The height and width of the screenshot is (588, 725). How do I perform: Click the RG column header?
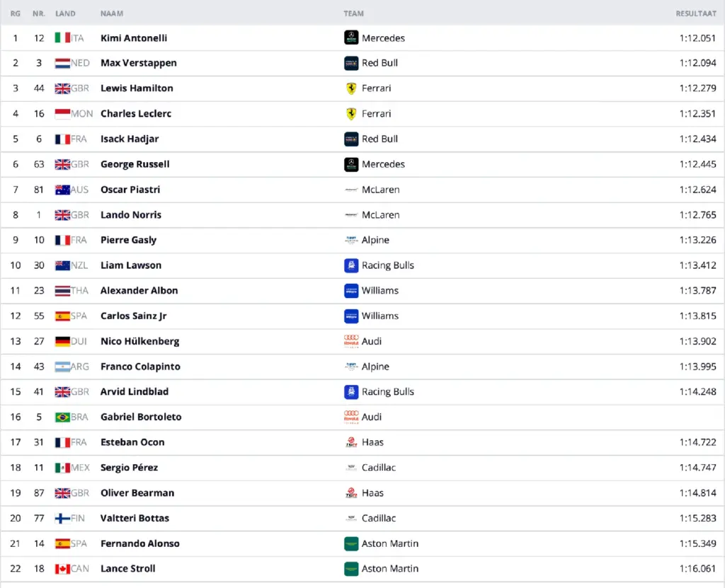[x=16, y=13]
